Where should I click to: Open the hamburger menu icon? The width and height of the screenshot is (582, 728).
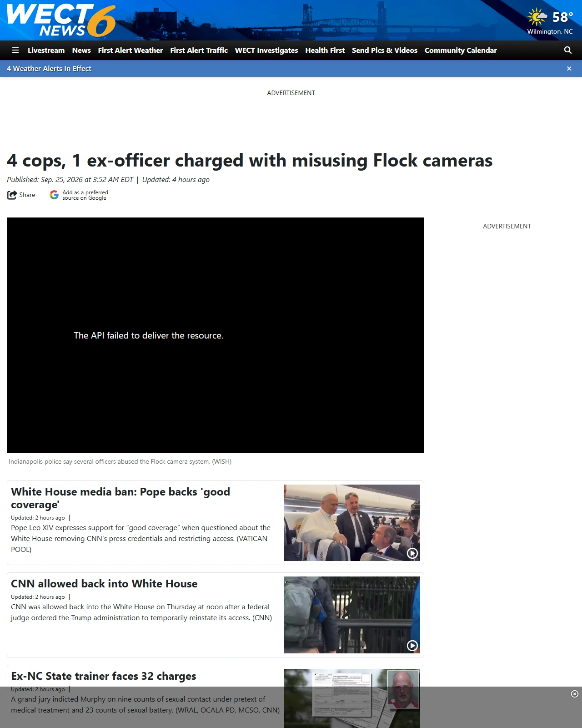click(x=15, y=51)
